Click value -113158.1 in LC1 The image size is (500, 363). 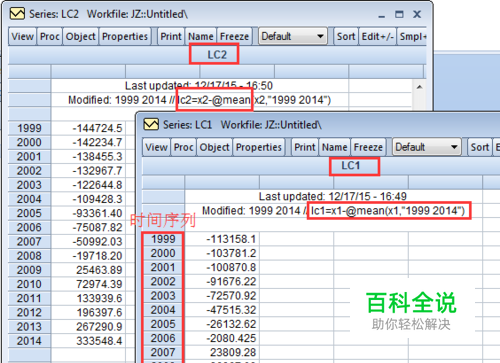coord(231,239)
